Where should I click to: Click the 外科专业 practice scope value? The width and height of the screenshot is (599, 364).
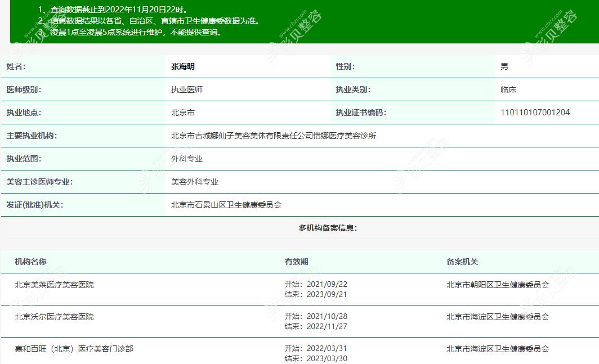[186, 159]
